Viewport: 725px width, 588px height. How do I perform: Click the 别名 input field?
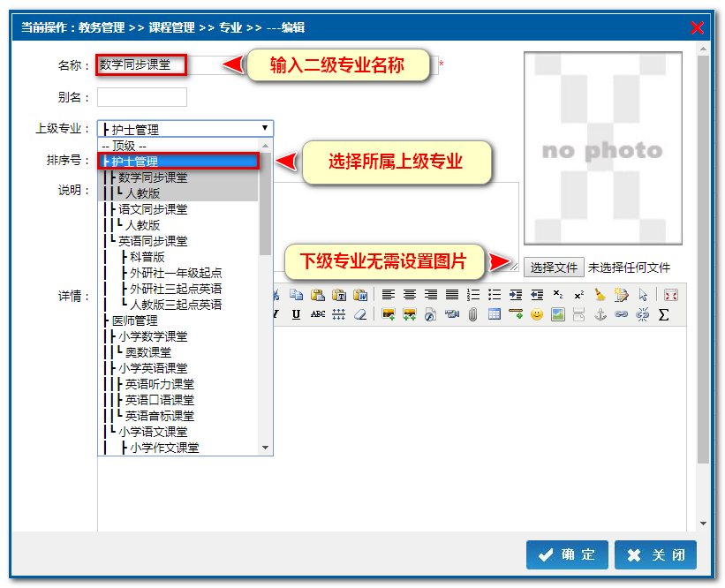tap(142, 97)
